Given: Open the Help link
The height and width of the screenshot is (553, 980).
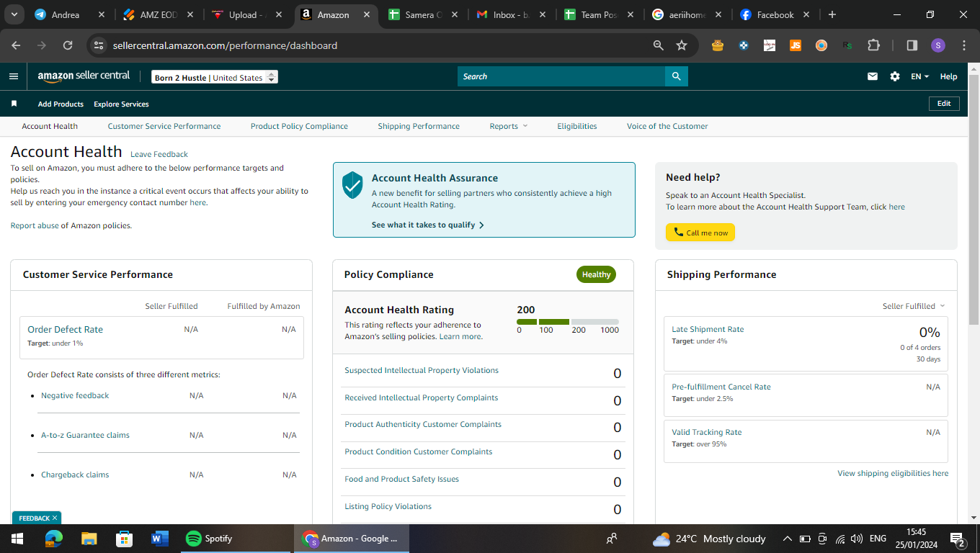Looking at the screenshot, I should [948, 76].
